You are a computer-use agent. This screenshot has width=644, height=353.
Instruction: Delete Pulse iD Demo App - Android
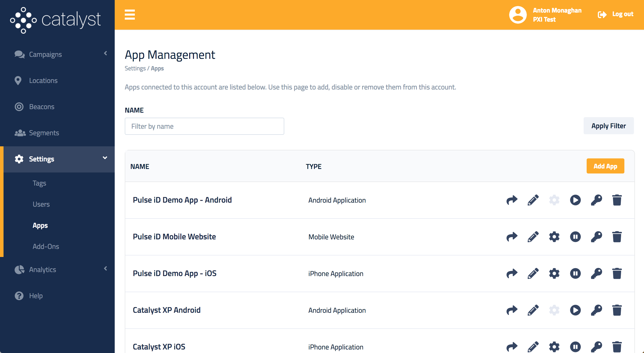[617, 200]
